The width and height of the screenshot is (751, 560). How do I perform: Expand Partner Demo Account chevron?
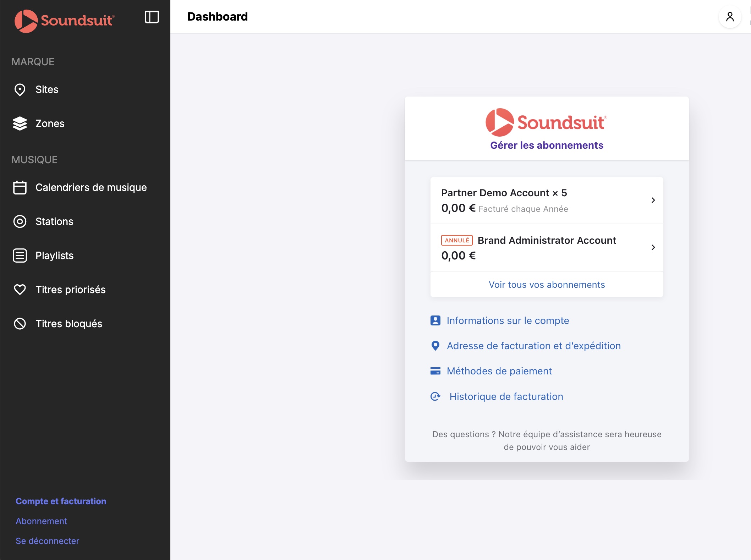[653, 200]
